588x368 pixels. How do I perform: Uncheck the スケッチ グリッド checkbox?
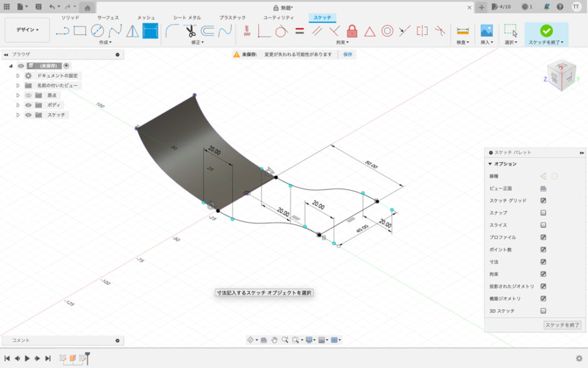click(543, 200)
